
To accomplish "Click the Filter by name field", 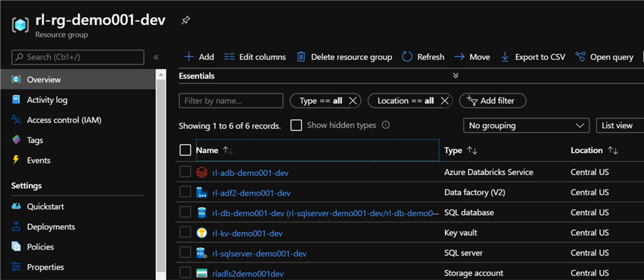I will pos(231,101).
